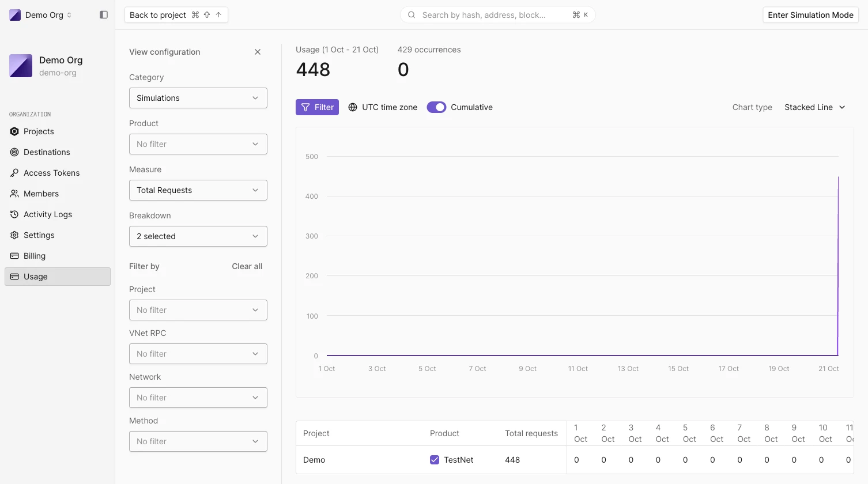Open the Category Simulations dropdown

198,98
